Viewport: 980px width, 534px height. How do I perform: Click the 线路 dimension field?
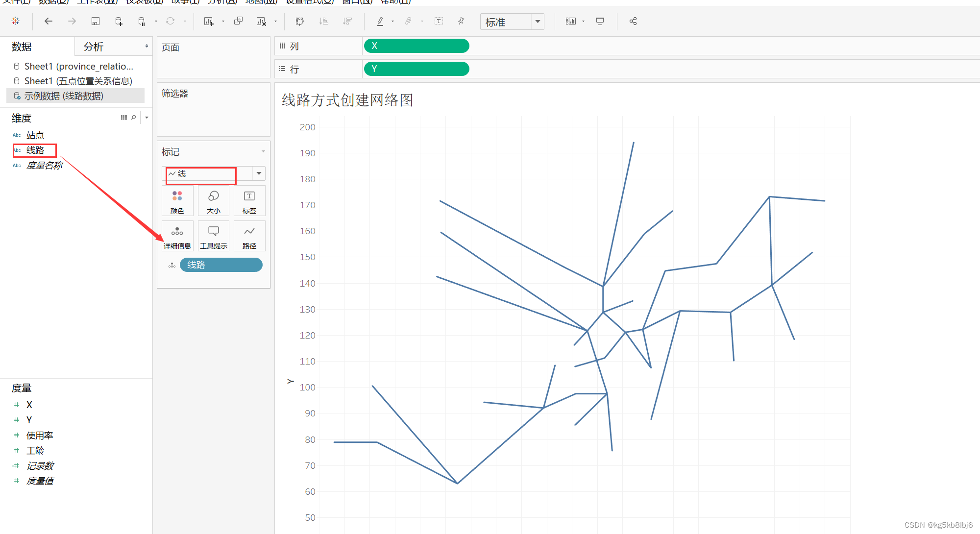[35, 150]
